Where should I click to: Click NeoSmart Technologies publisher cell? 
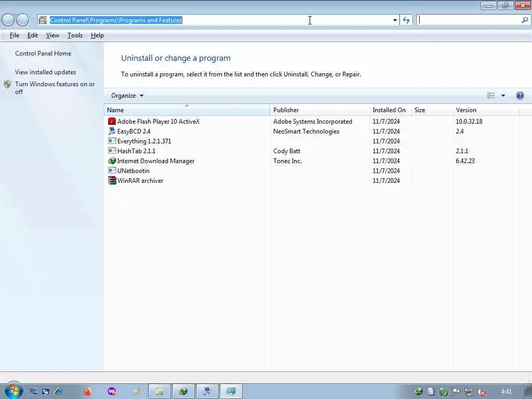(x=306, y=131)
